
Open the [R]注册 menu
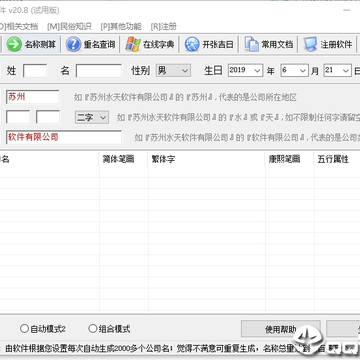(x=163, y=26)
